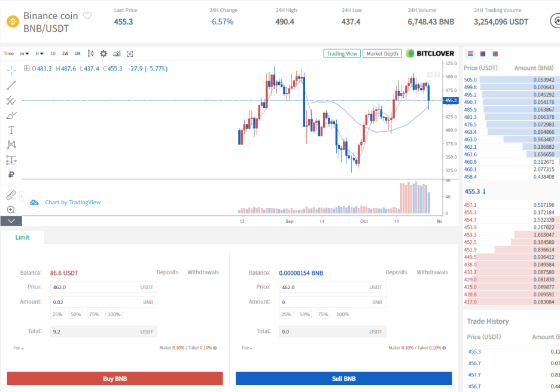Click the zoom in magnifier tool
The image size is (560, 392).
pos(11,210)
